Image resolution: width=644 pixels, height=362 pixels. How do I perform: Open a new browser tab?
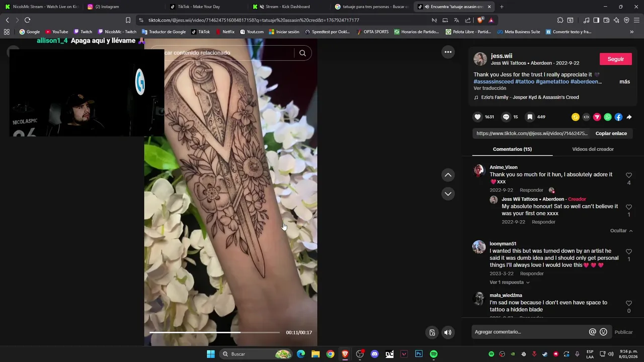point(501,7)
